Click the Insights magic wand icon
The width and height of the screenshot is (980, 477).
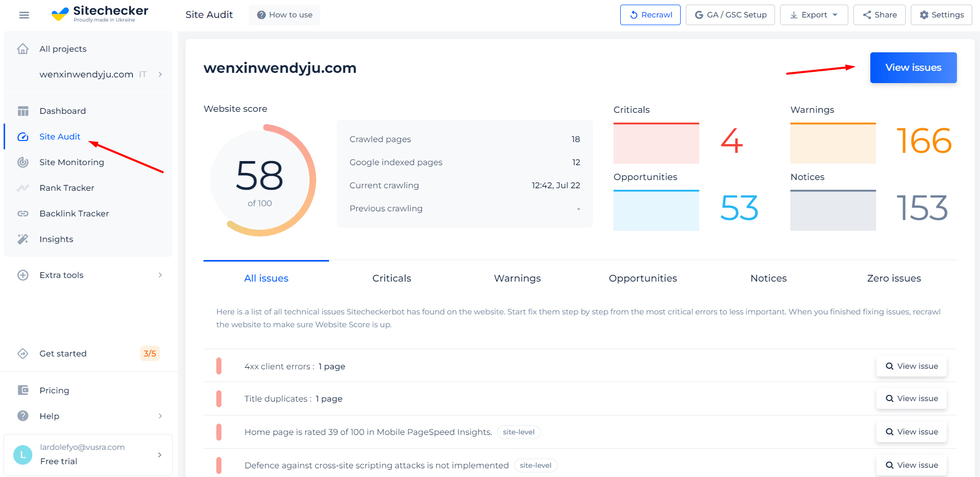click(x=23, y=239)
